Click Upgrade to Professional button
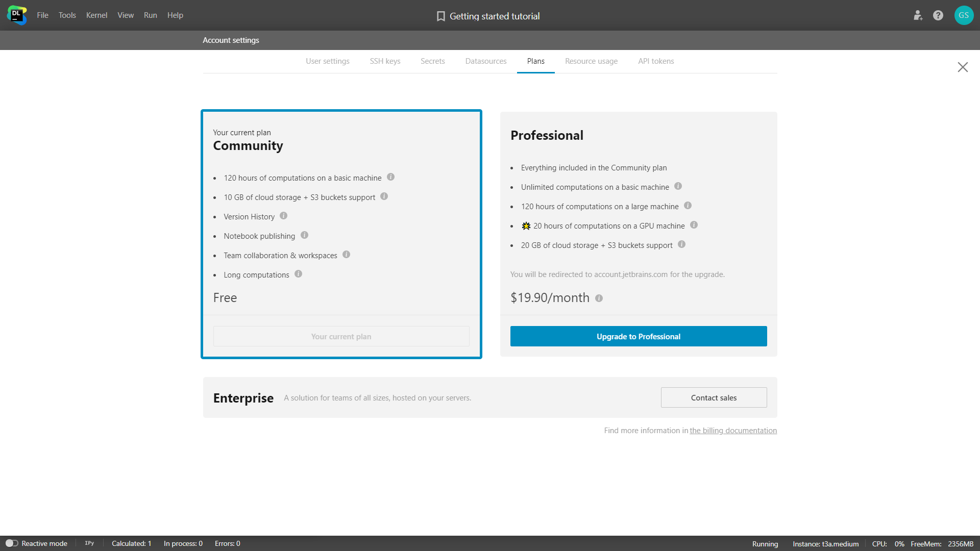The image size is (980, 551). (638, 336)
